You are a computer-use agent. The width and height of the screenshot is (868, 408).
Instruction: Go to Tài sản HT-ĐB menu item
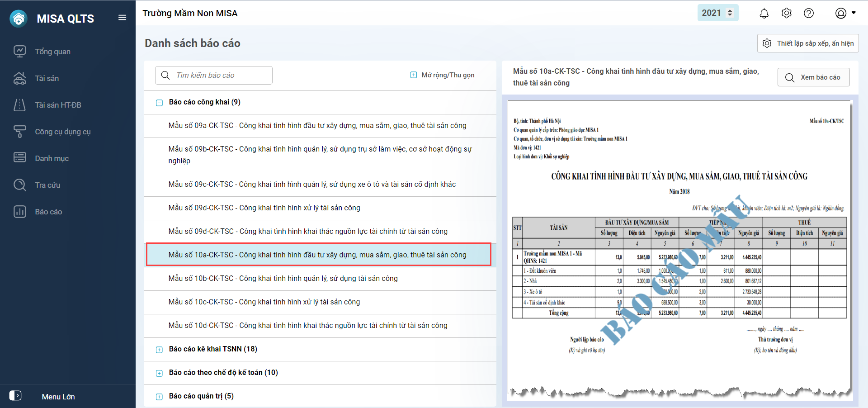(58, 105)
